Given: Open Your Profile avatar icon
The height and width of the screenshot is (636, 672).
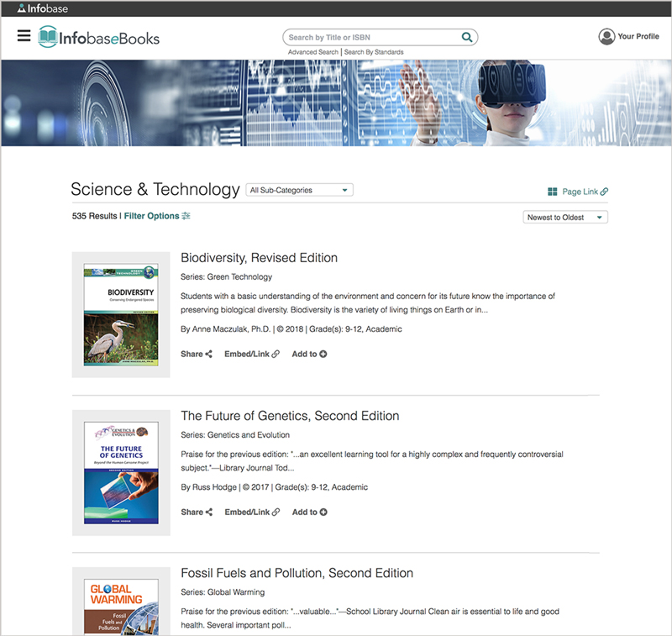Looking at the screenshot, I should 606,36.
